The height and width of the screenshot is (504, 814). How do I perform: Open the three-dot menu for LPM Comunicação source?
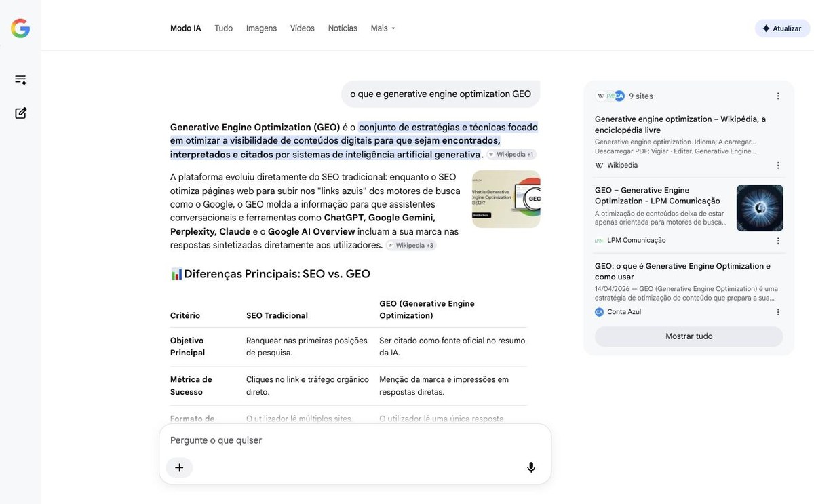(x=778, y=241)
